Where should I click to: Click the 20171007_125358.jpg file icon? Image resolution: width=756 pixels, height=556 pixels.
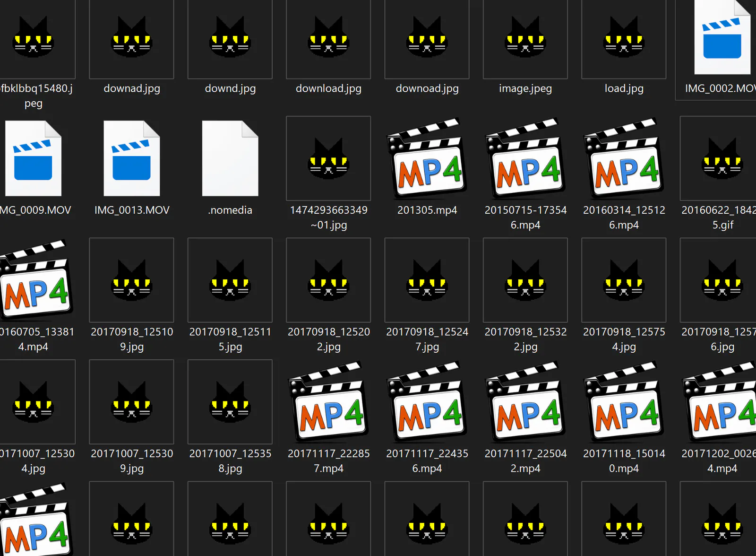point(230,402)
